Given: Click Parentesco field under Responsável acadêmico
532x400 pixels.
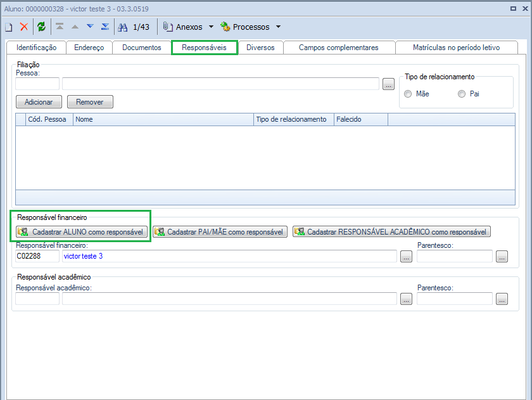Looking at the screenshot, I should coord(455,299).
